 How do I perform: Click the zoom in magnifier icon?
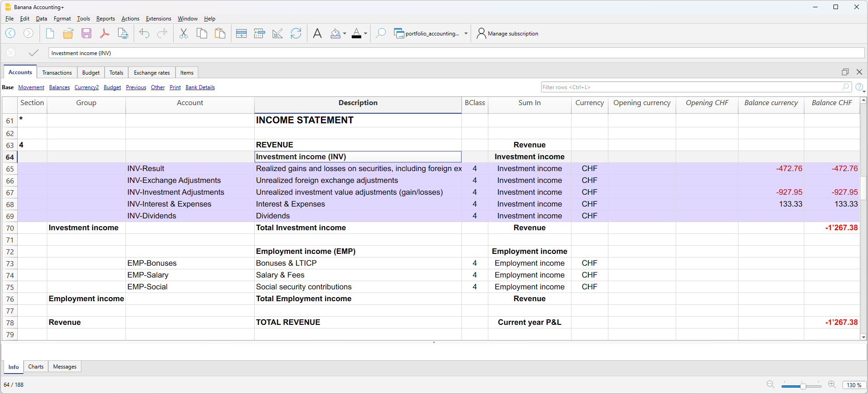pos(832,385)
